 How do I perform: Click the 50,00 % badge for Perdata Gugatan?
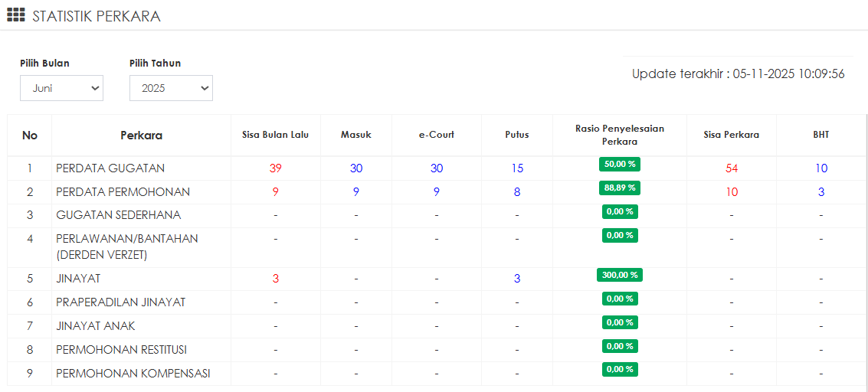(620, 164)
